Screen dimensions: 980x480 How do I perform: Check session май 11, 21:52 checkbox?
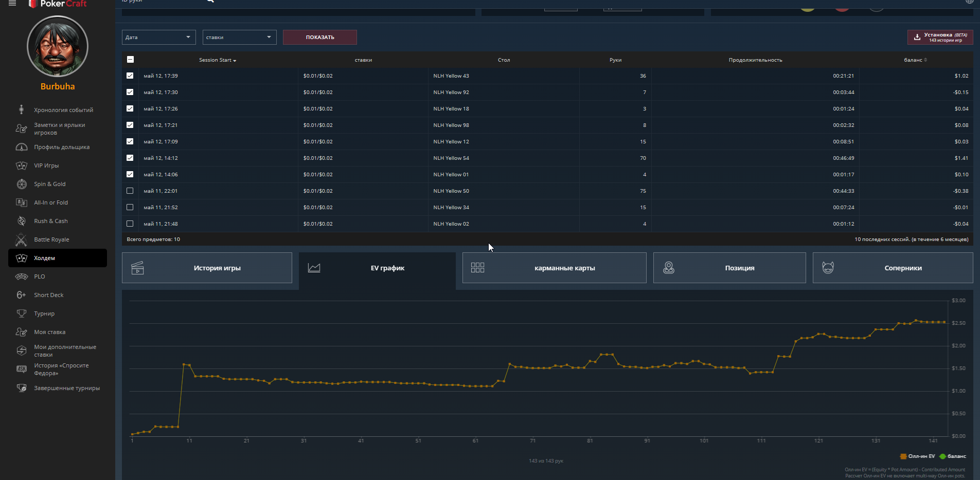pyautogui.click(x=130, y=207)
